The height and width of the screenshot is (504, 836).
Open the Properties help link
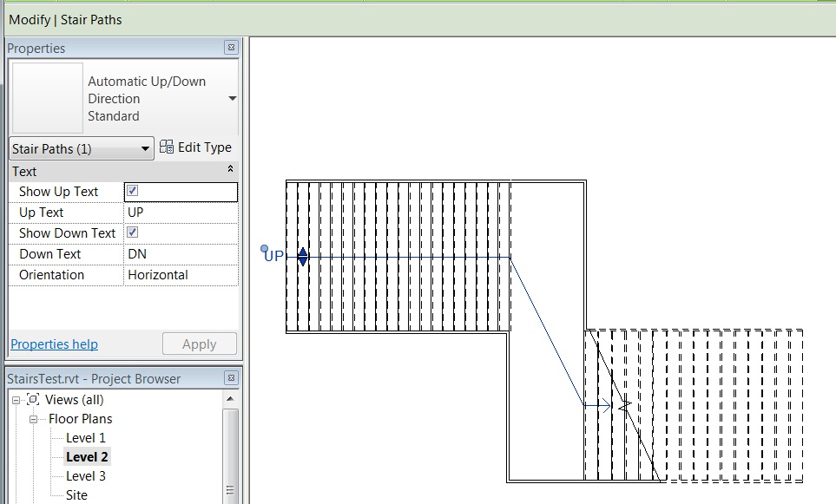[55, 344]
